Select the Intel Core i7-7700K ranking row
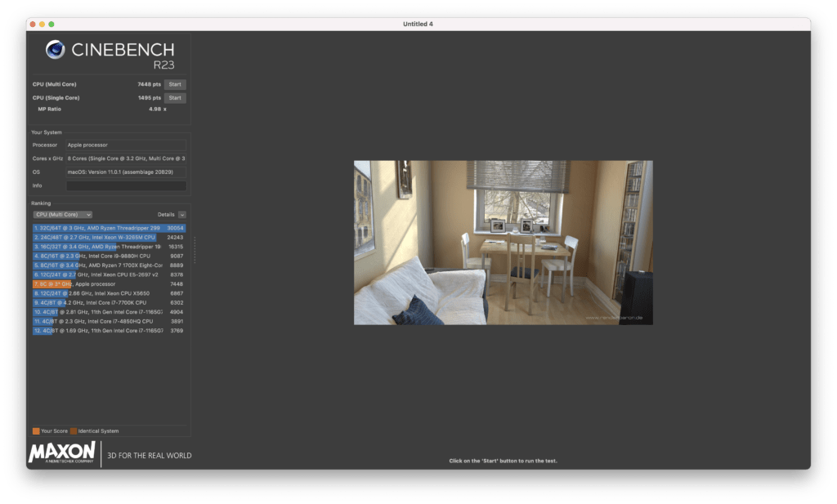Image resolution: width=837 pixels, height=504 pixels. pos(109,302)
